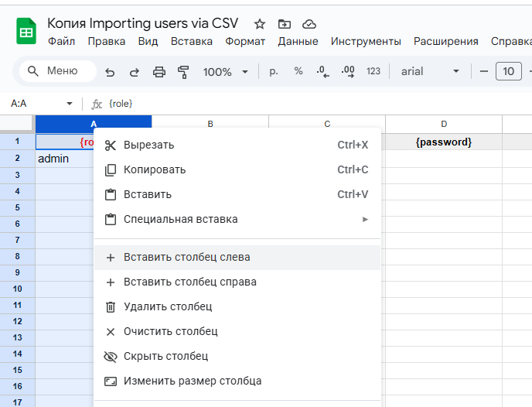
Task: Open the Данные menu
Action: pyautogui.click(x=298, y=41)
